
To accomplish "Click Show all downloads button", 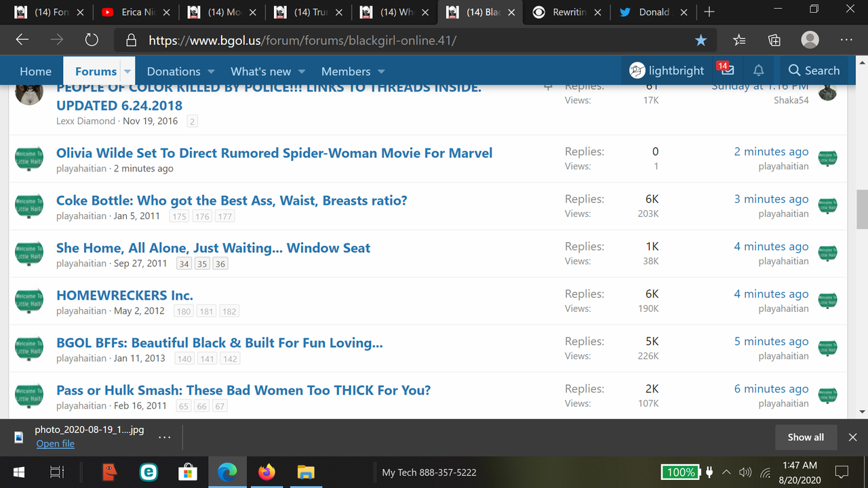I will pyautogui.click(x=806, y=437).
